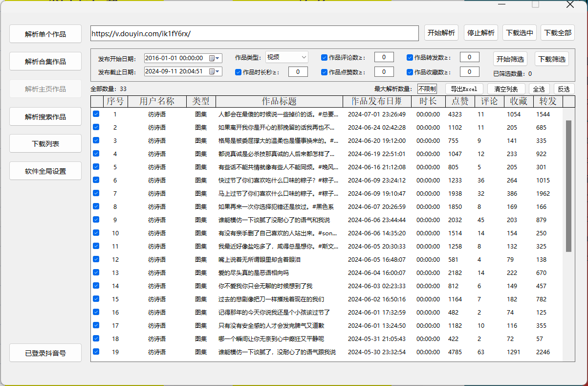Image resolution: width=588 pixels, height=386 pixels.
Task: Click the douyin URL input field
Action: pos(254,33)
